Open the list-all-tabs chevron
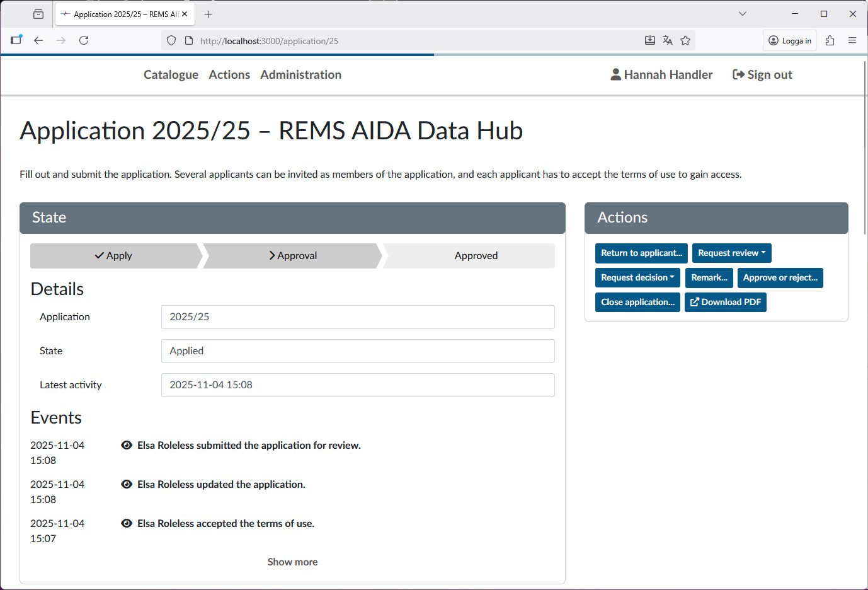868x590 pixels. pos(742,13)
